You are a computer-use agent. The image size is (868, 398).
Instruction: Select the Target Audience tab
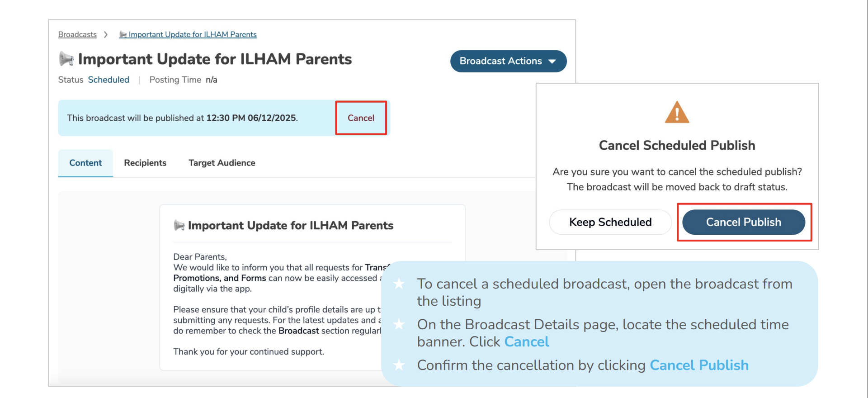pyautogui.click(x=222, y=163)
